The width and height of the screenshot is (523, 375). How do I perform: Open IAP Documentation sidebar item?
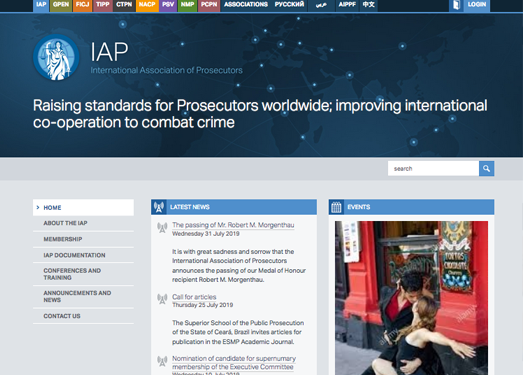pyautogui.click(x=83, y=255)
